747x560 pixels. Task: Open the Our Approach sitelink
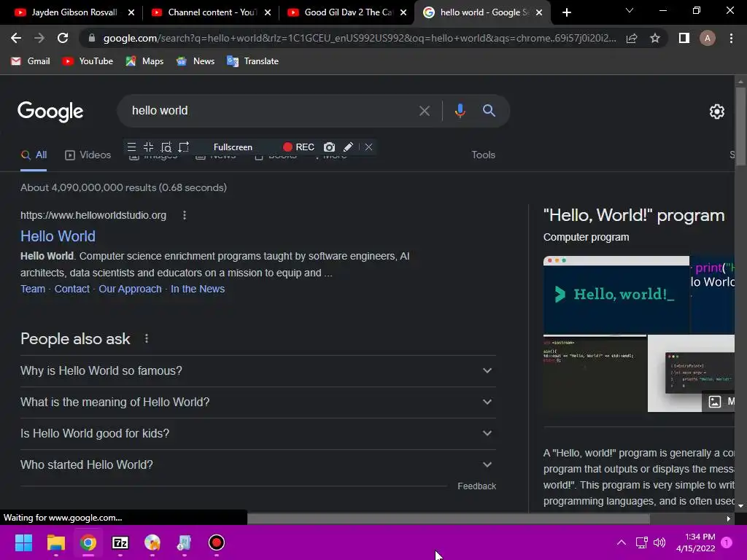point(130,289)
